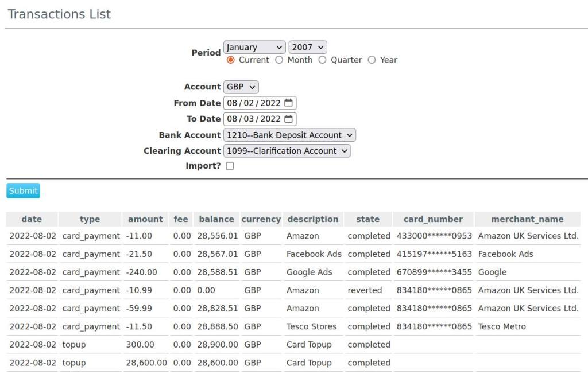Select the Current period radio button
This screenshot has width=588, height=374.
[x=231, y=60]
